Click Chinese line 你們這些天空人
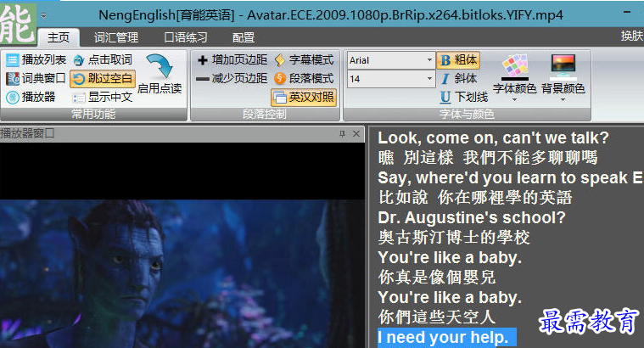The width and height of the screenshot is (644, 348). click(437, 317)
